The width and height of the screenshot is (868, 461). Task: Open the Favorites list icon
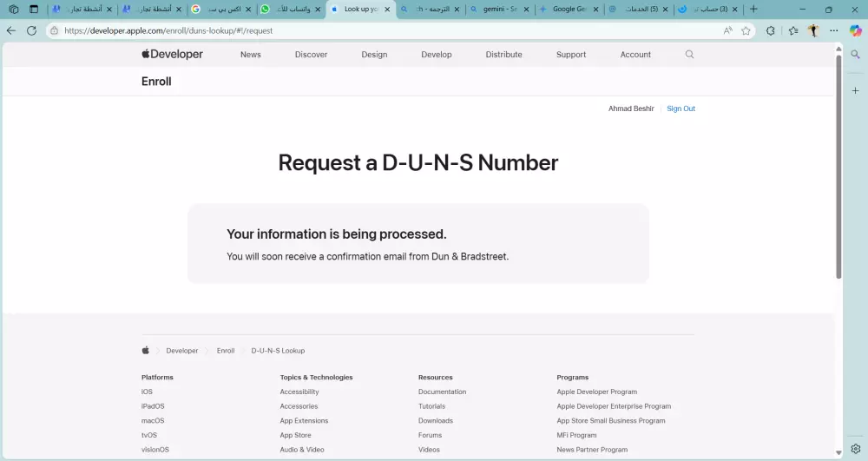coord(793,31)
